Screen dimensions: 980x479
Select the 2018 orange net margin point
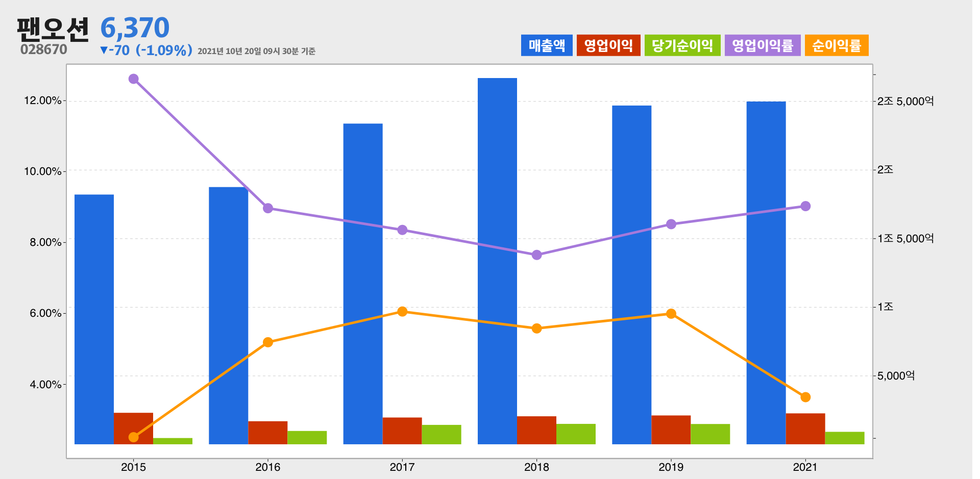(x=536, y=329)
